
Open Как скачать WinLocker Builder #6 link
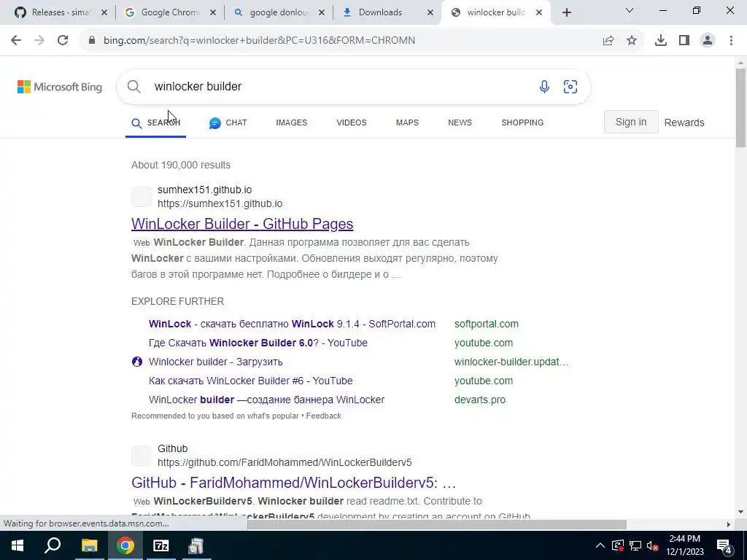pos(251,381)
